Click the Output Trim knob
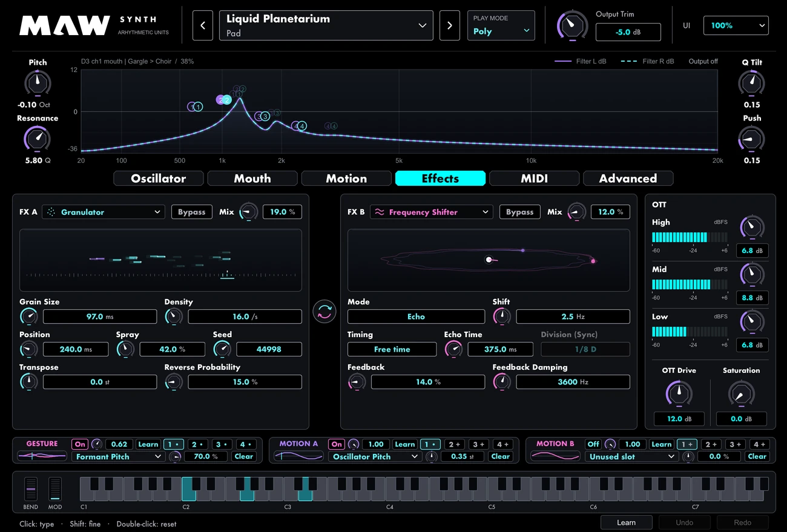 572,25
